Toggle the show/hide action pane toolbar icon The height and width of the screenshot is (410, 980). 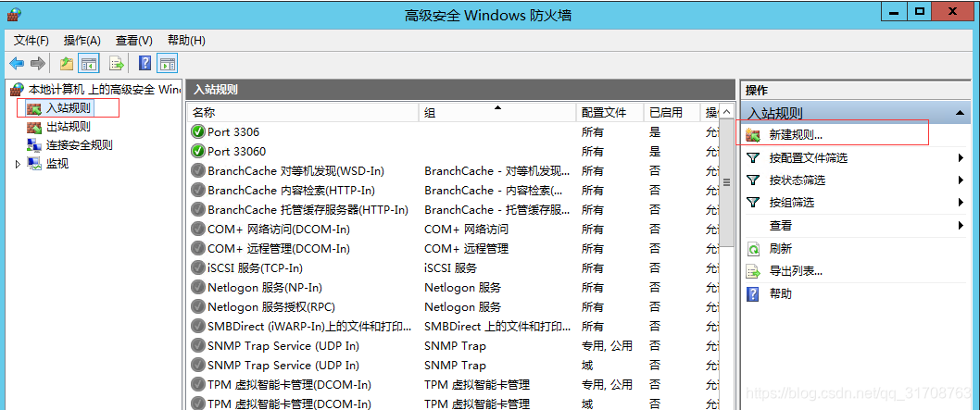[x=167, y=63]
